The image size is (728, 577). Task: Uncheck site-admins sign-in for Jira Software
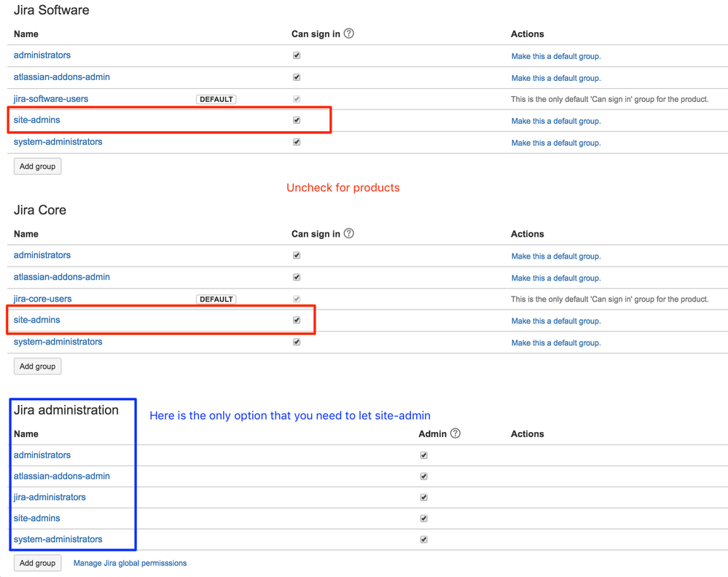[297, 120]
